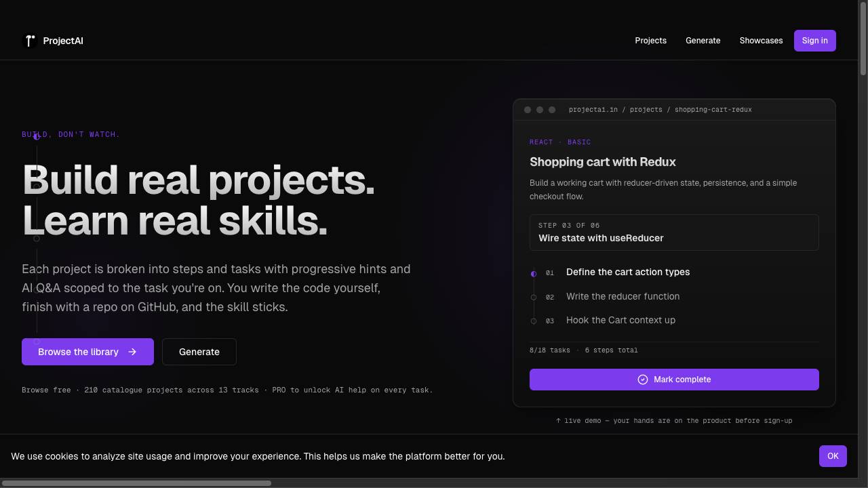Screen dimensions: 868x488
Task: Open the Projects nav item
Action: (x=650, y=41)
